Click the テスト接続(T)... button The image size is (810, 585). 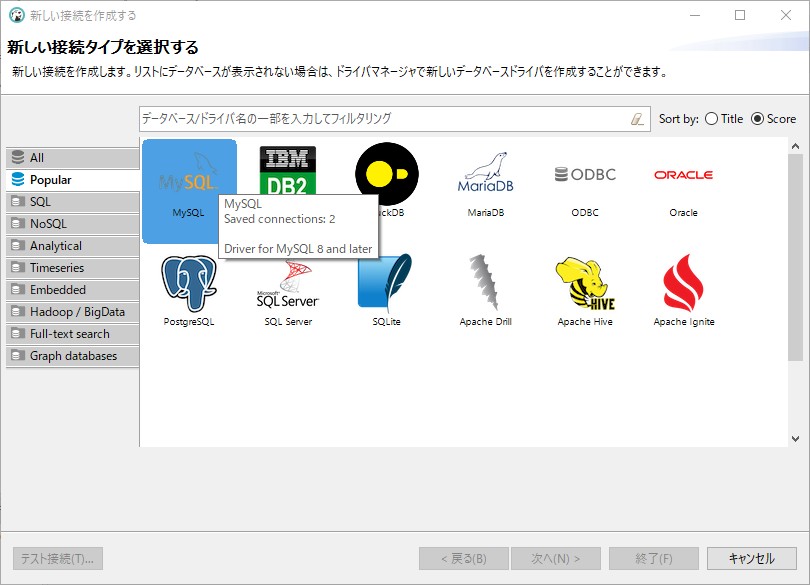(x=58, y=559)
